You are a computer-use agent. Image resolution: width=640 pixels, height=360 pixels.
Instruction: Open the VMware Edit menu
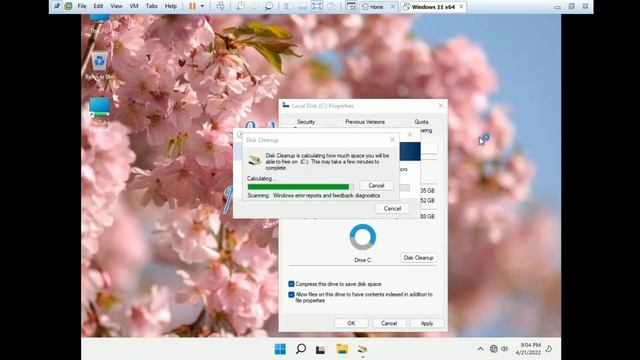coord(98,6)
